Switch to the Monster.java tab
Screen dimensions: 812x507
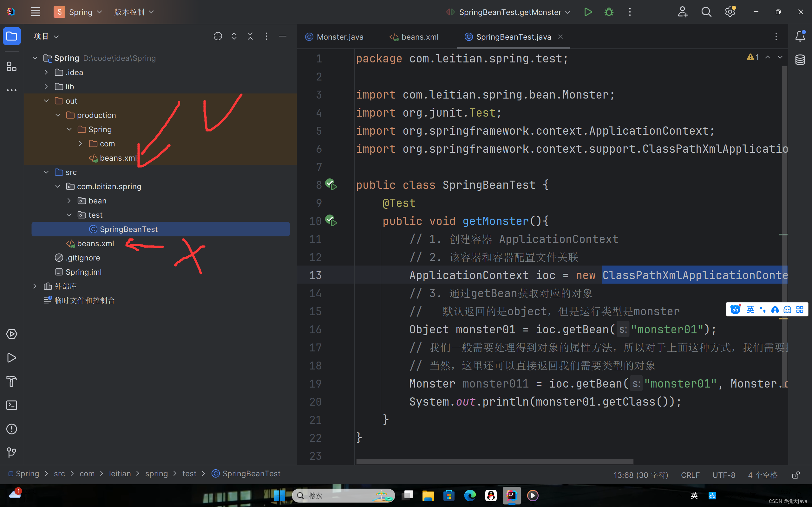click(x=340, y=37)
